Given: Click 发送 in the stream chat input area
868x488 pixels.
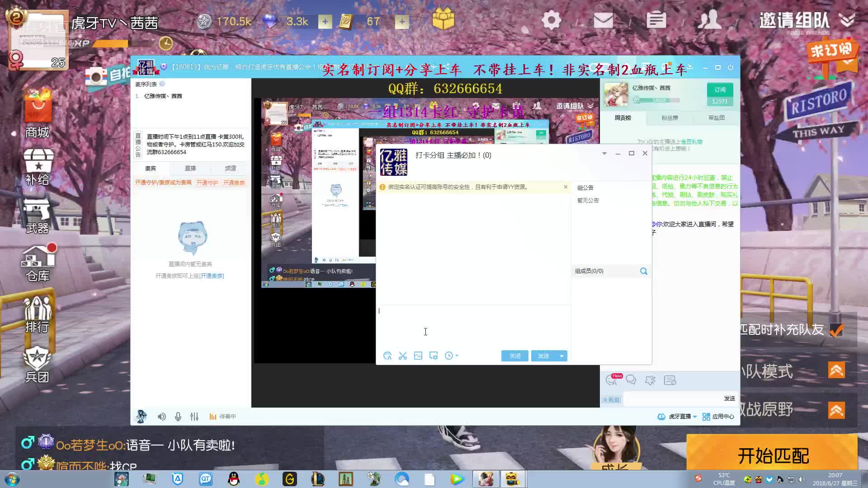Looking at the screenshot, I should pos(730,399).
